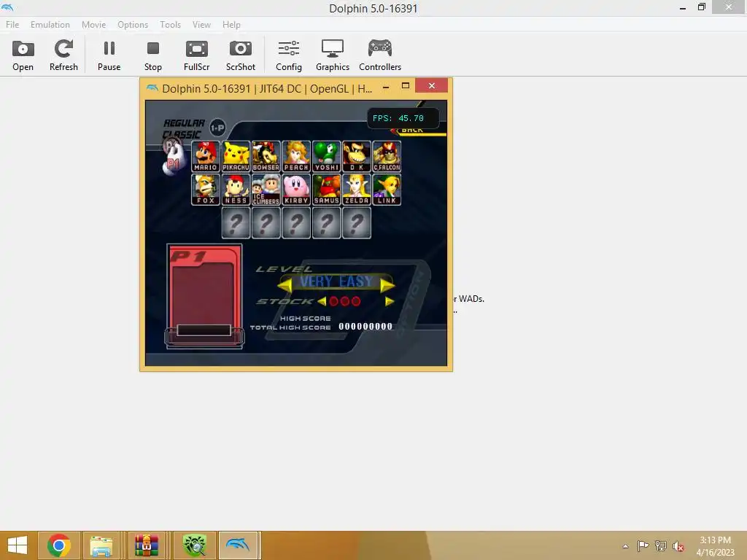Pause the emulation
This screenshot has height=560, width=747.
109,55
